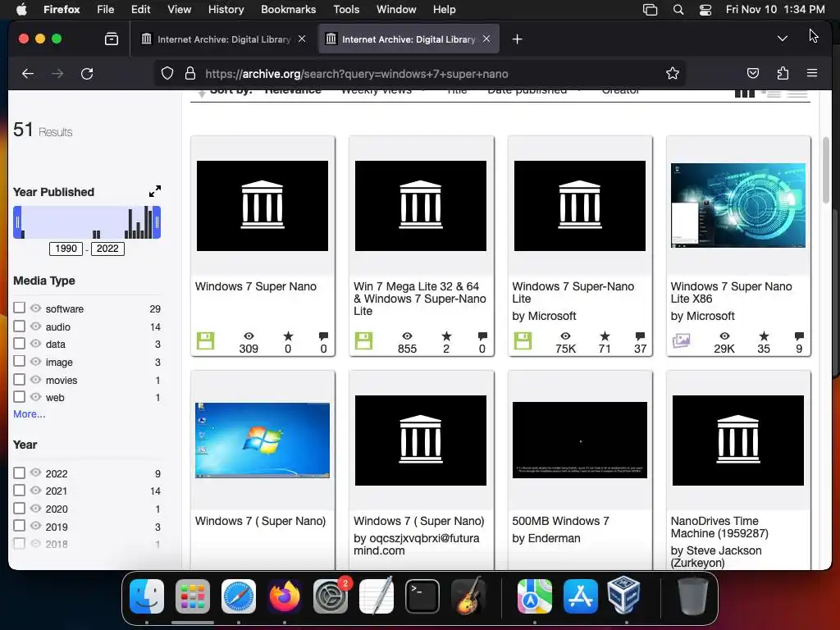Check the 2022 year checkbox
The width and height of the screenshot is (840, 630).
pyautogui.click(x=20, y=472)
